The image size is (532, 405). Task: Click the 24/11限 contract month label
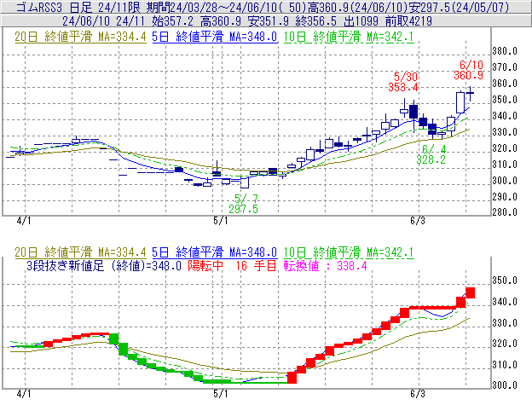(119, 7)
